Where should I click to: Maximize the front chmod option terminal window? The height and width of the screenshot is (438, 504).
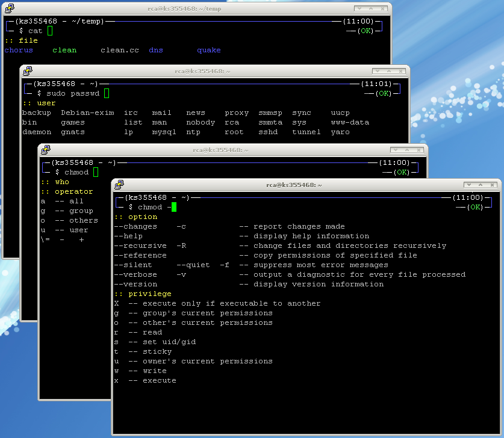tap(481, 185)
